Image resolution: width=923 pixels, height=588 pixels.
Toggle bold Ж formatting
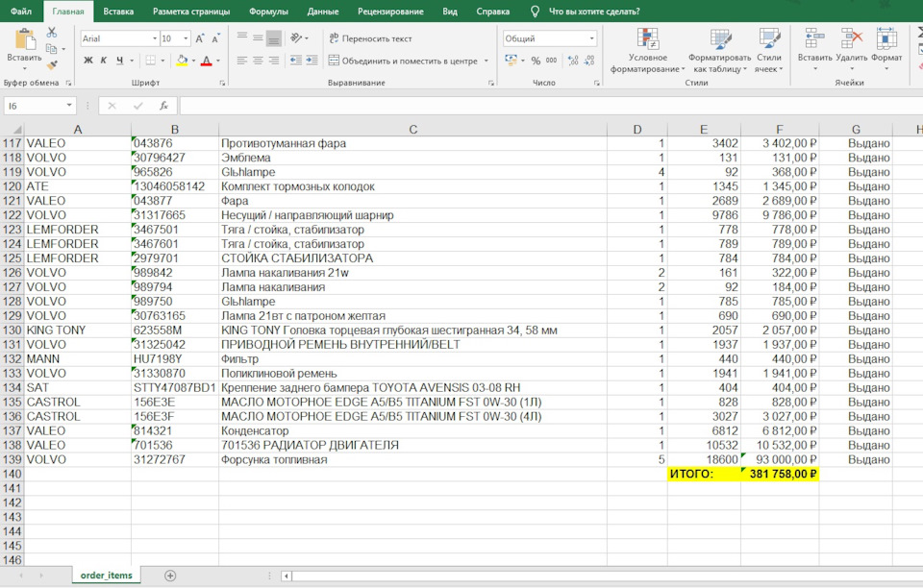coord(88,61)
